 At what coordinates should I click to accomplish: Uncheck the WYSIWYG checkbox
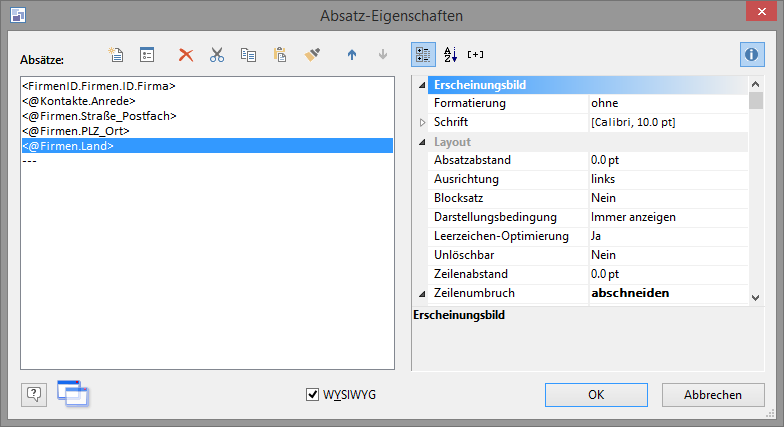pyautogui.click(x=312, y=394)
